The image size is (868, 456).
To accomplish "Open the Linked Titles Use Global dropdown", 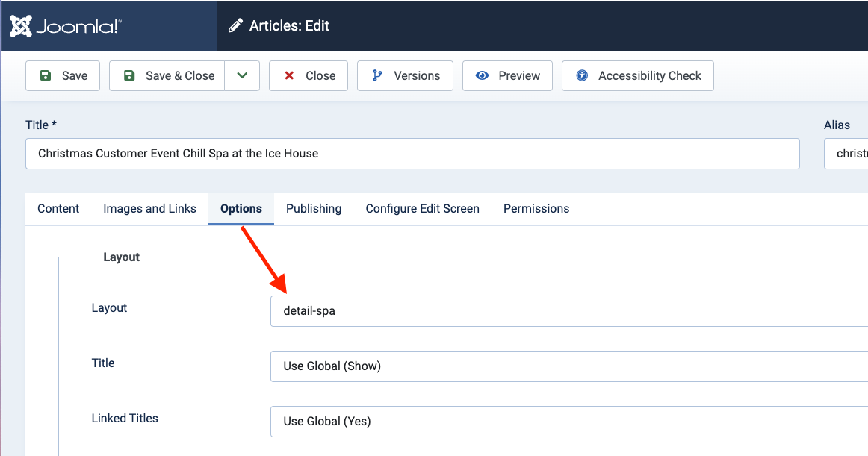I will pos(568,422).
